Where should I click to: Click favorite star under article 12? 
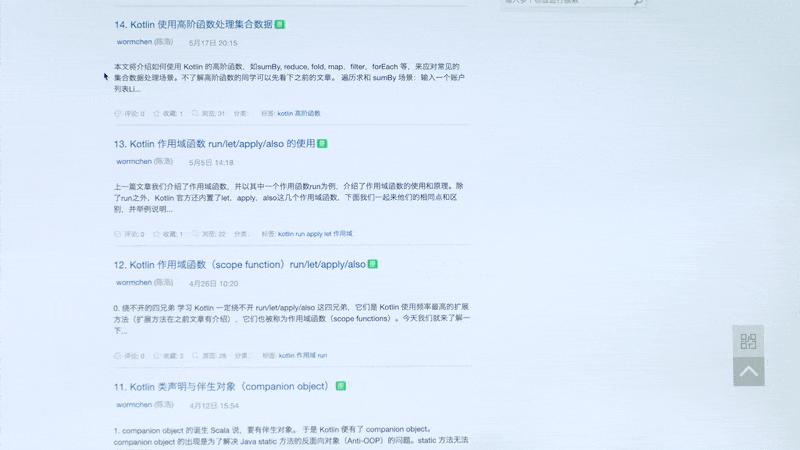157,355
